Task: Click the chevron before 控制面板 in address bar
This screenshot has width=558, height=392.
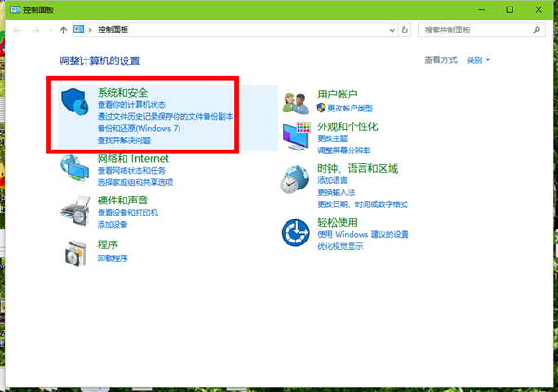Action: pyautogui.click(x=90, y=30)
